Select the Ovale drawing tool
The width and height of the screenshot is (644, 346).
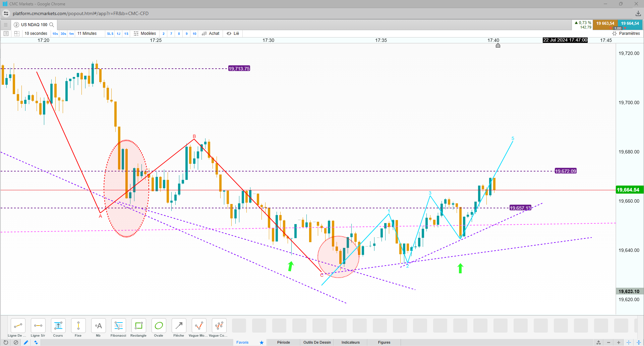[x=159, y=326]
